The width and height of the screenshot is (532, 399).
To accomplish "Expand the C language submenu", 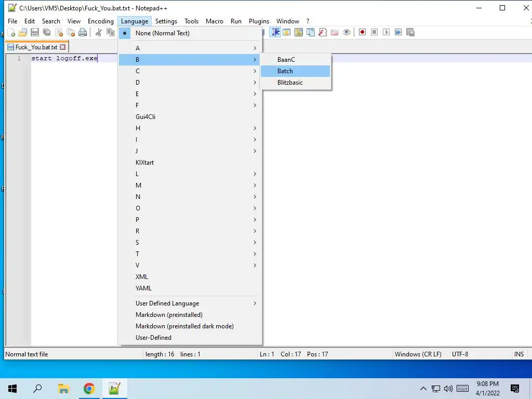I will [190, 71].
